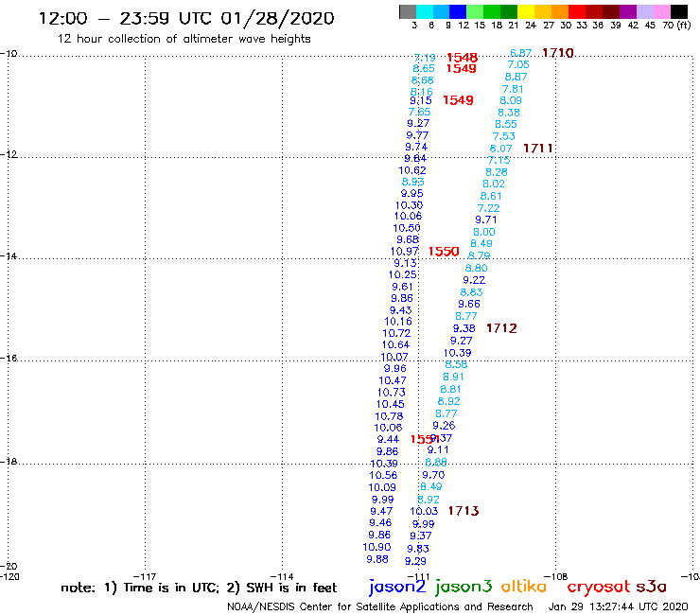The height and width of the screenshot is (615, 700).
Task: Click the maroon 1713 pass time label
Action: [464, 511]
